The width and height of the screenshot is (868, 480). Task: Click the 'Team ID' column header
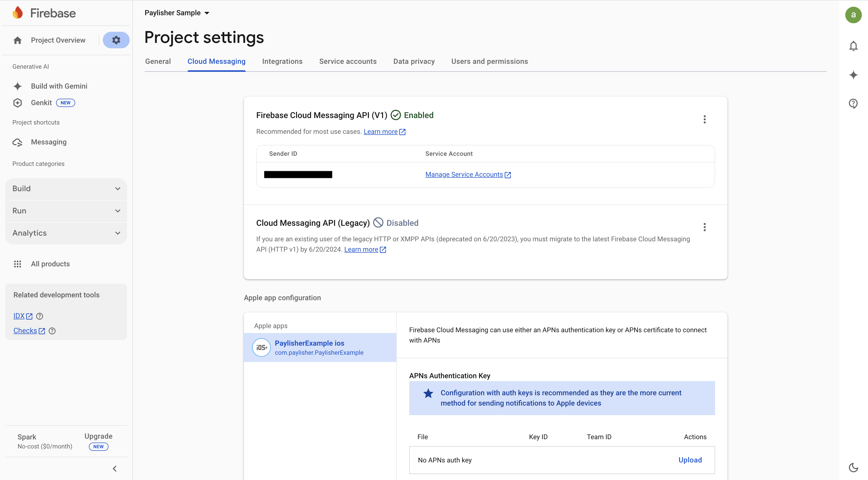(599, 437)
